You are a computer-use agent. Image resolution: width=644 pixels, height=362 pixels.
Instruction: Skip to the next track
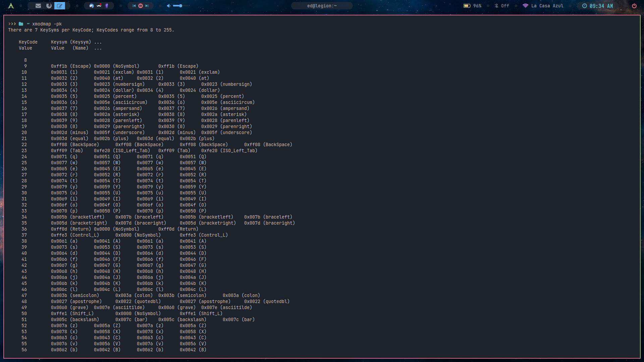(x=147, y=6)
